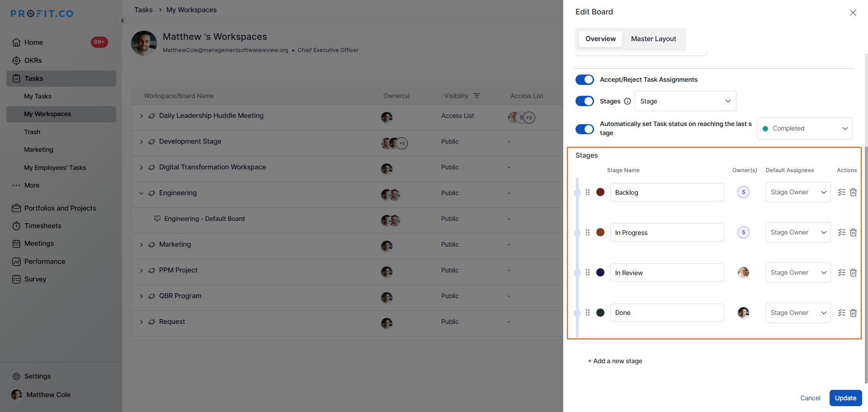Turn off the Stages toggle
Image resolution: width=868 pixels, height=412 pixels.
[x=585, y=101]
